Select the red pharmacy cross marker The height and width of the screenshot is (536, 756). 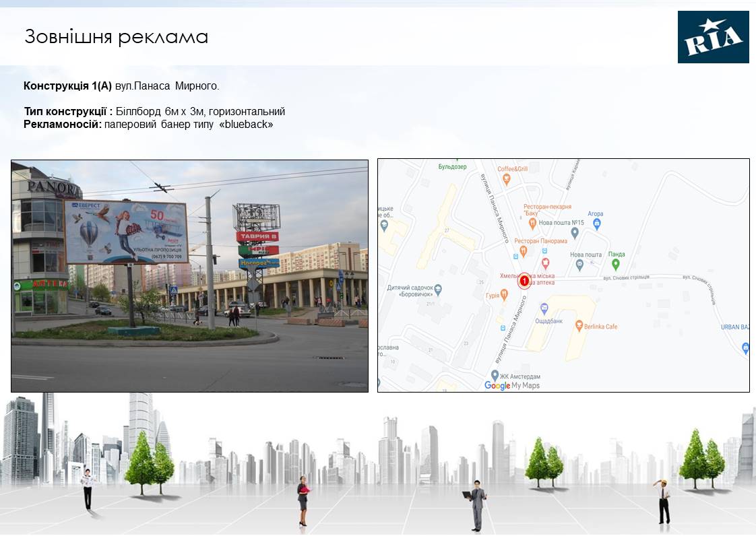click(x=547, y=263)
